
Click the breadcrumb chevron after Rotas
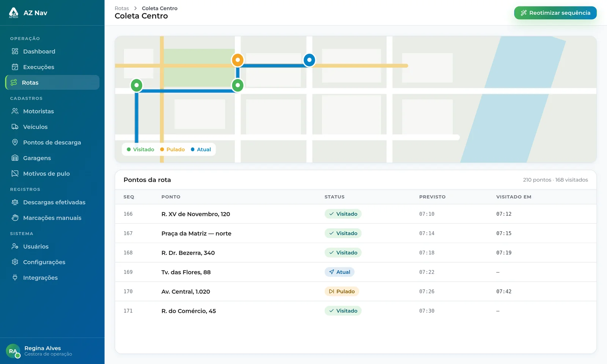point(135,8)
